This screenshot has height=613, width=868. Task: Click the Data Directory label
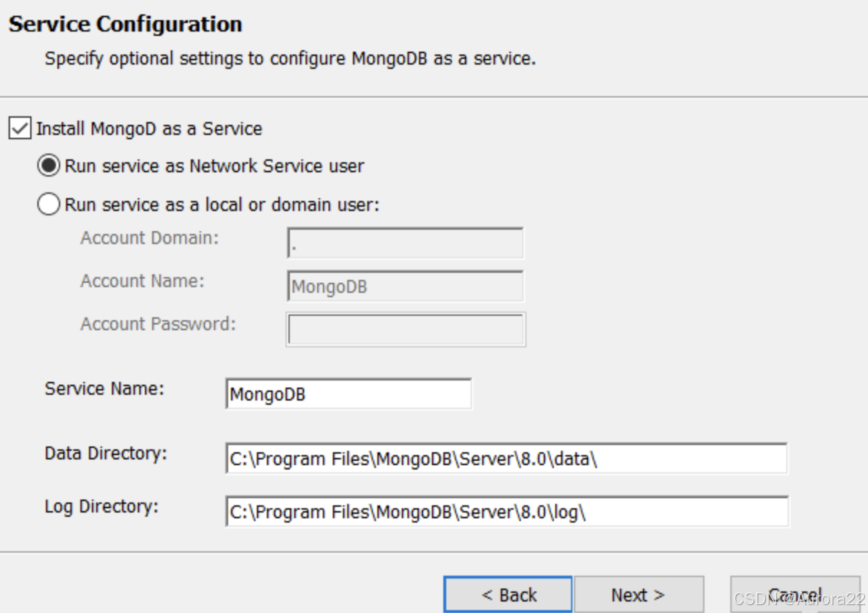tap(106, 454)
